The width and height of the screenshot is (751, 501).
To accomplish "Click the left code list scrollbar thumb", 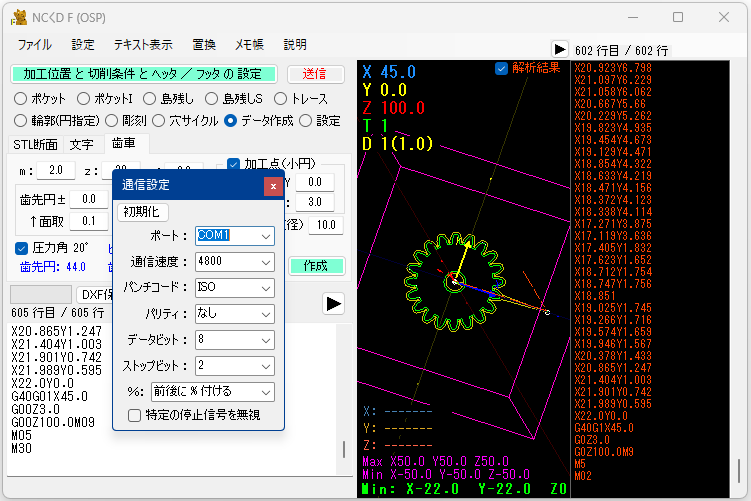I will click(344, 449).
